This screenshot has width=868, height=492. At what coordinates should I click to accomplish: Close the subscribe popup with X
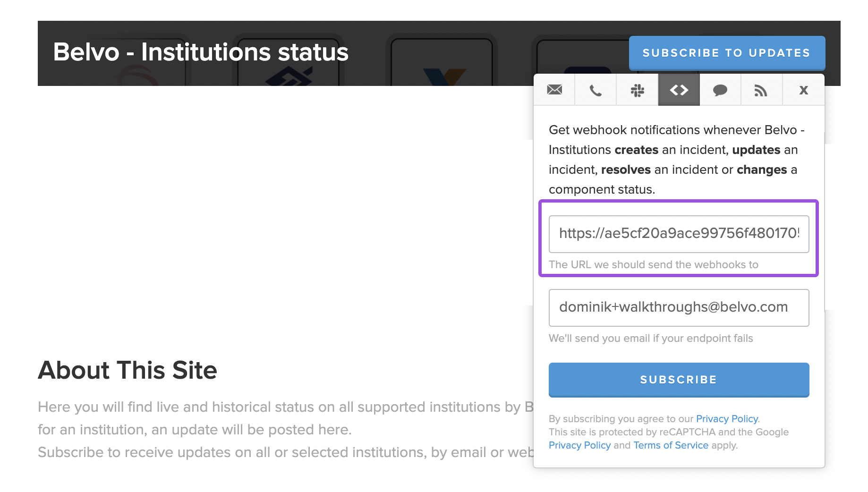pos(803,90)
